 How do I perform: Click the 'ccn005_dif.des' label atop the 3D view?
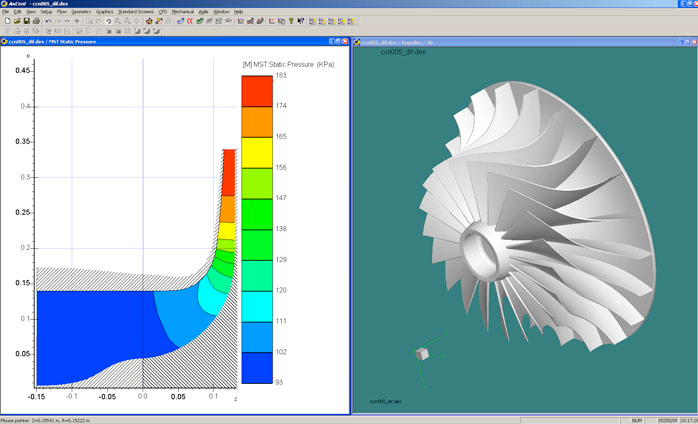(x=403, y=52)
